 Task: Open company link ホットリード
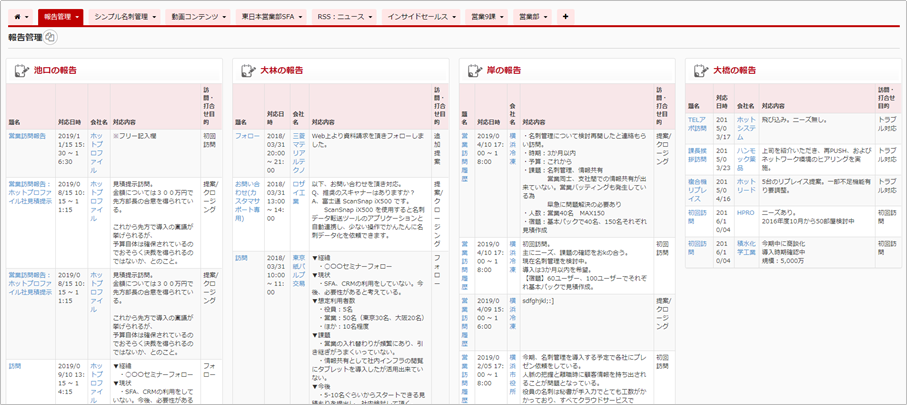coord(746,185)
